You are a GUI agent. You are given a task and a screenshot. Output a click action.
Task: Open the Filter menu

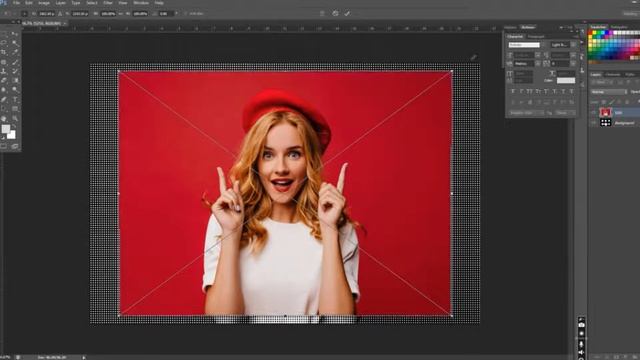coord(108,3)
